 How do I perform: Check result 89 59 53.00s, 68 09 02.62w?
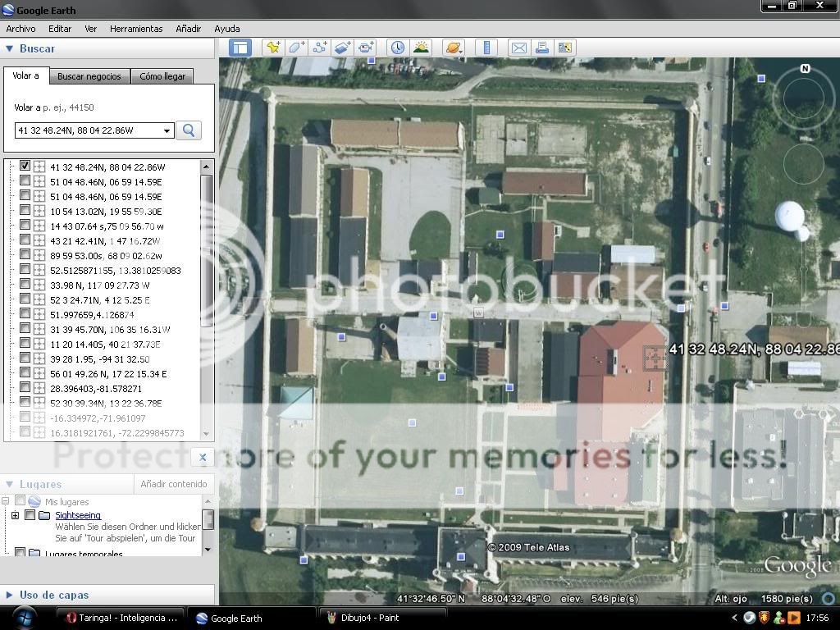click(25, 254)
